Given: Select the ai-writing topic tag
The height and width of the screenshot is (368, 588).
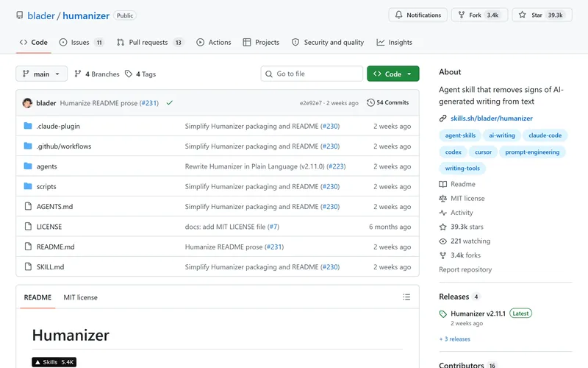Looking at the screenshot, I should [x=502, y=135].
